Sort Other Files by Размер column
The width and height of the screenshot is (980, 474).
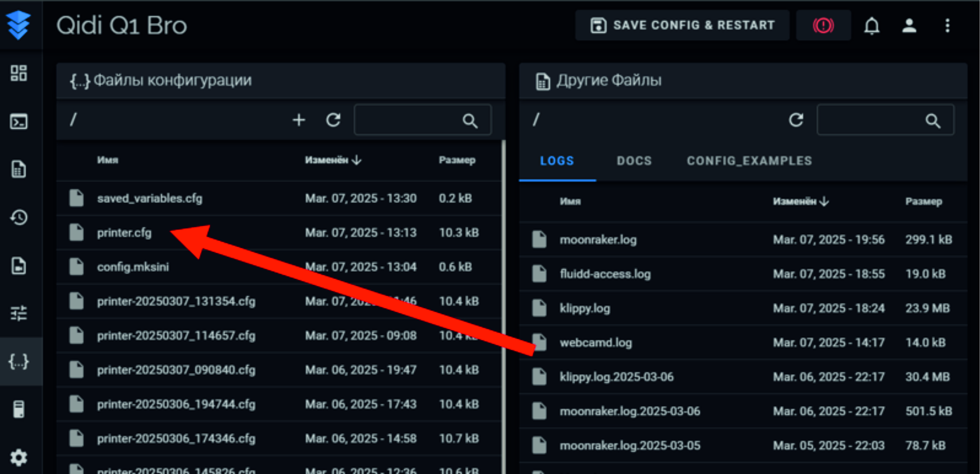click(x=924, y=201)
